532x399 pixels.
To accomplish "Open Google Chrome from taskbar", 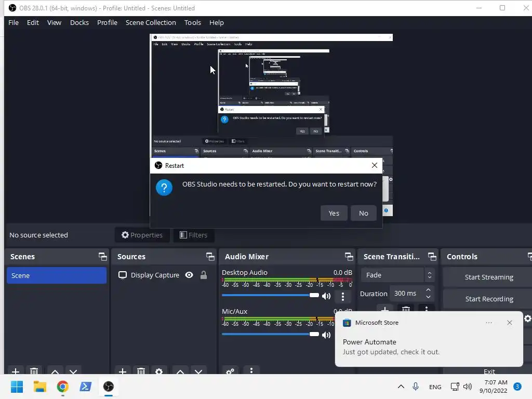I will [63, 387].
